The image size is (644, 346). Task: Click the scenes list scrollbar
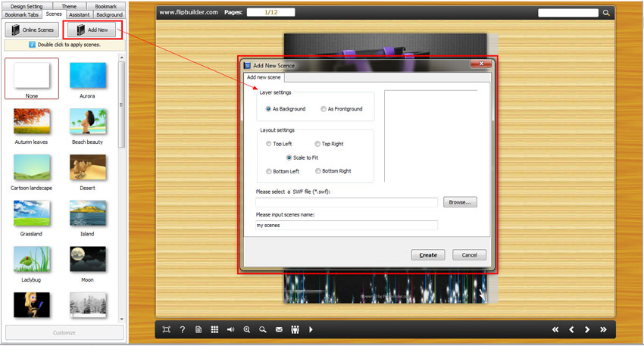point(122,106)
